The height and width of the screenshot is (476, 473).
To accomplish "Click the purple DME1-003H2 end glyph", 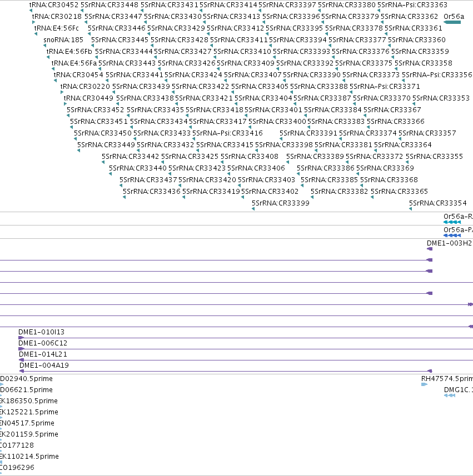I will [430, 249].
